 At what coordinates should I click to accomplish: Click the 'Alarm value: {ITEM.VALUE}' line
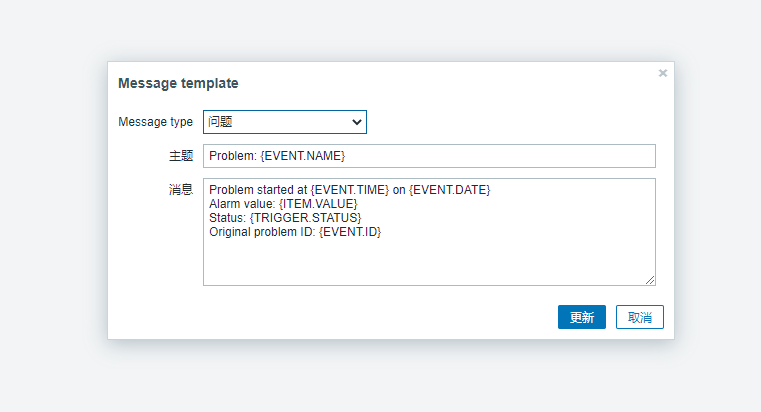[282, 204]
